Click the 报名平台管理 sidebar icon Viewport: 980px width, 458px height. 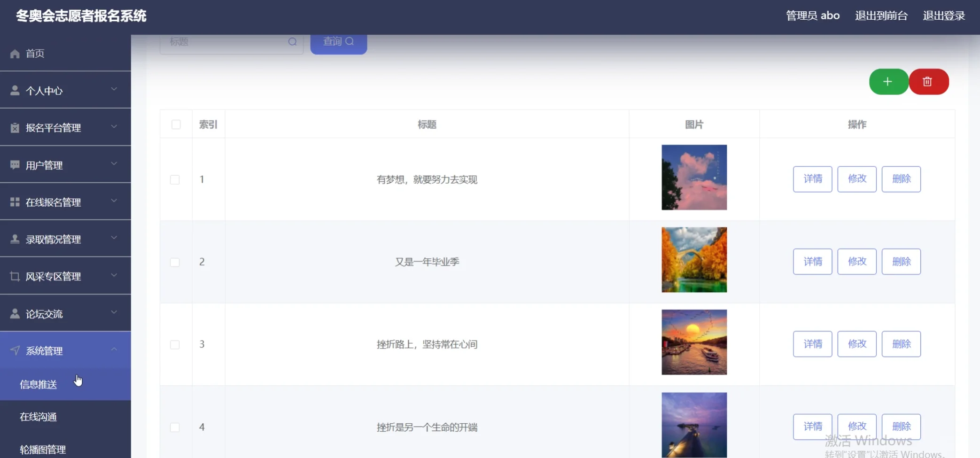pos(14,127)
